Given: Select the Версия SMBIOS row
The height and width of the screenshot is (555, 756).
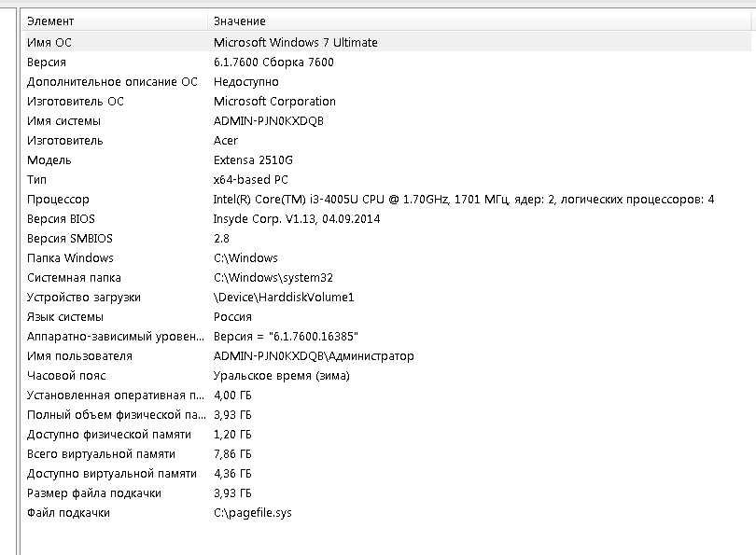Looking at the screenshot, I should pos(387,239).
